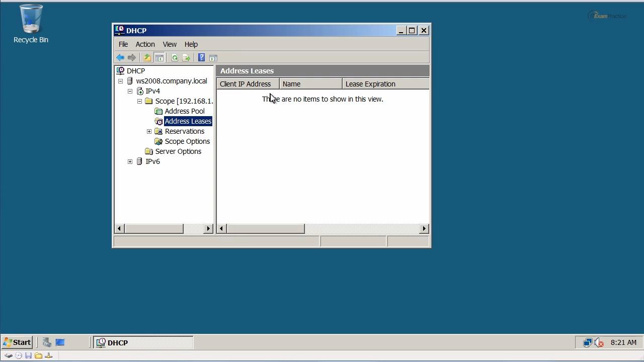Image resolution: width=644 pixels, height=362 pixels.
Task: Click the floppy disk icon in bottom strip
Action: pos(28,355)
